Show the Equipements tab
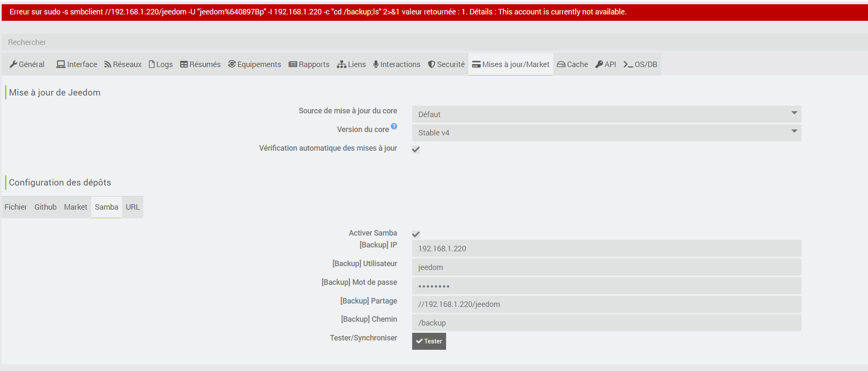Image resolution: width=868 pixels, height=371 pixels. pyautogui.click(x=254, y=64)
